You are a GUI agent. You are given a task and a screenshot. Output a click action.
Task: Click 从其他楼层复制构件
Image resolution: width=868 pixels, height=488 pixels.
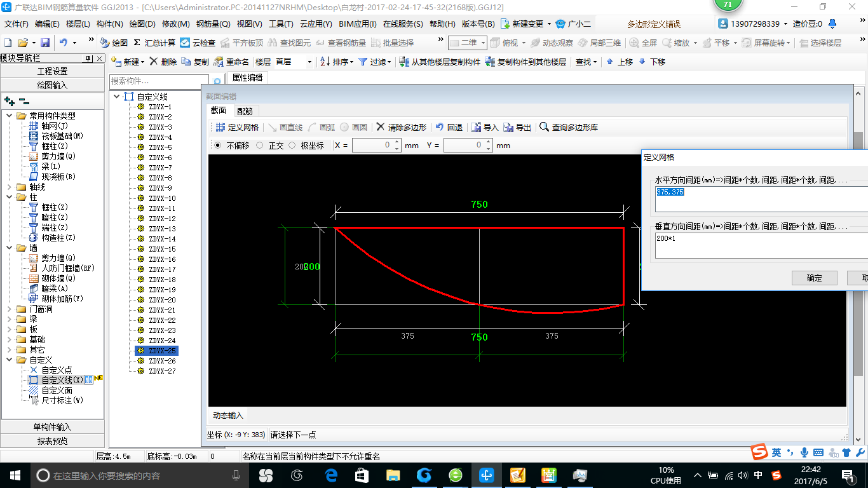(x=440, y=62)
